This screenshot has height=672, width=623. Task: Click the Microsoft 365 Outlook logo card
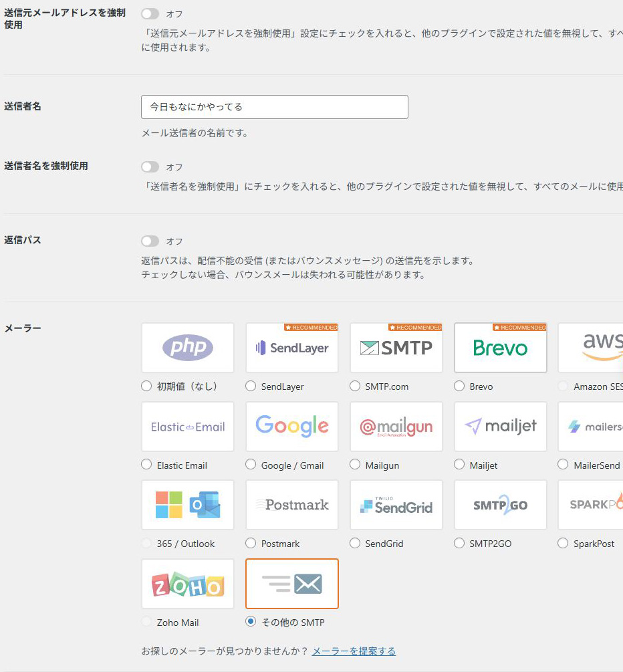(x=188, y=505)
